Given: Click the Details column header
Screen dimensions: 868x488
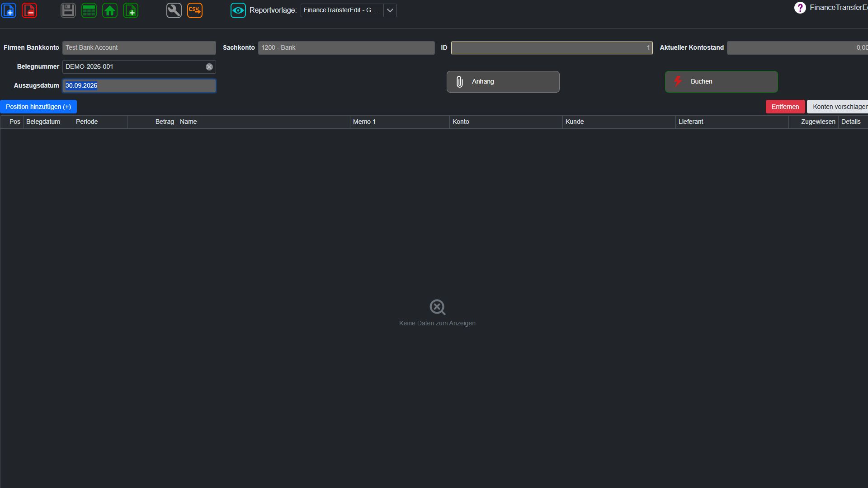Looking at the screenshot, I should [x=853, y=122].
